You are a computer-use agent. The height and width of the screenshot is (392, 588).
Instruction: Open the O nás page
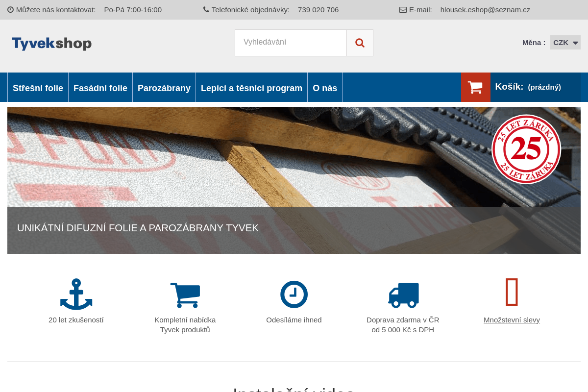(x=325, y=88)
